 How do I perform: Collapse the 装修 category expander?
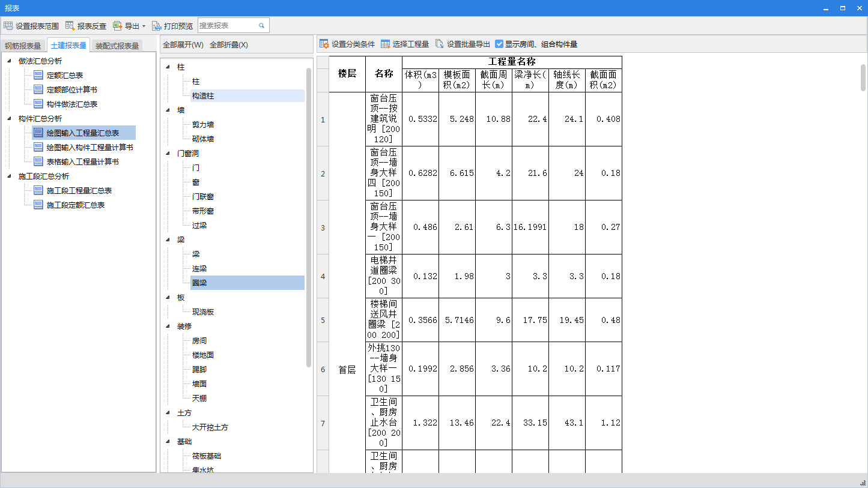tap(168, 326)
